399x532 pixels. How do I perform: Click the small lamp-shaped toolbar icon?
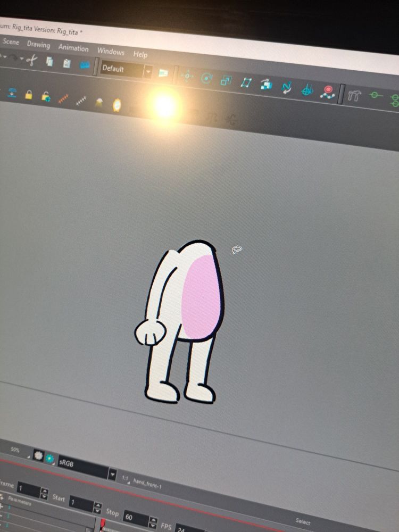(99, 102)
